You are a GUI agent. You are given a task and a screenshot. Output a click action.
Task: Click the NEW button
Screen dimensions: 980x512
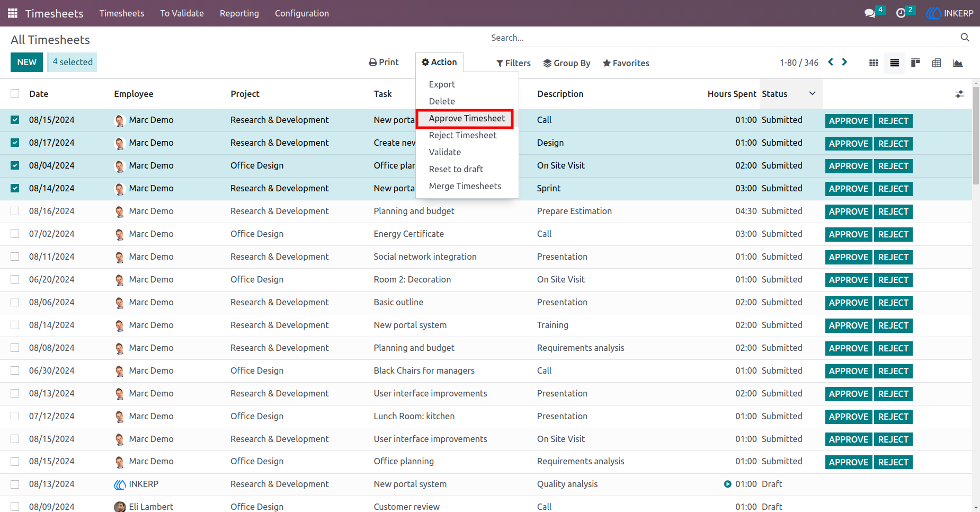click(26, 62)
